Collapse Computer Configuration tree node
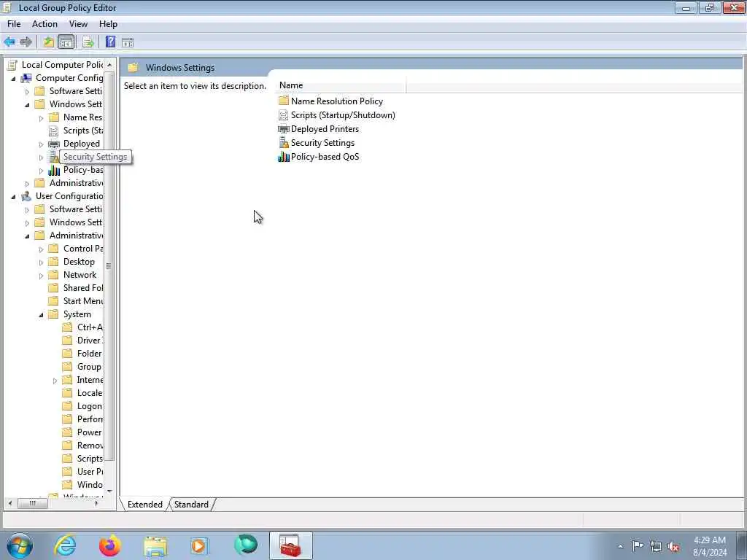Viewport: 747px width, 560px height. [13, 78]
